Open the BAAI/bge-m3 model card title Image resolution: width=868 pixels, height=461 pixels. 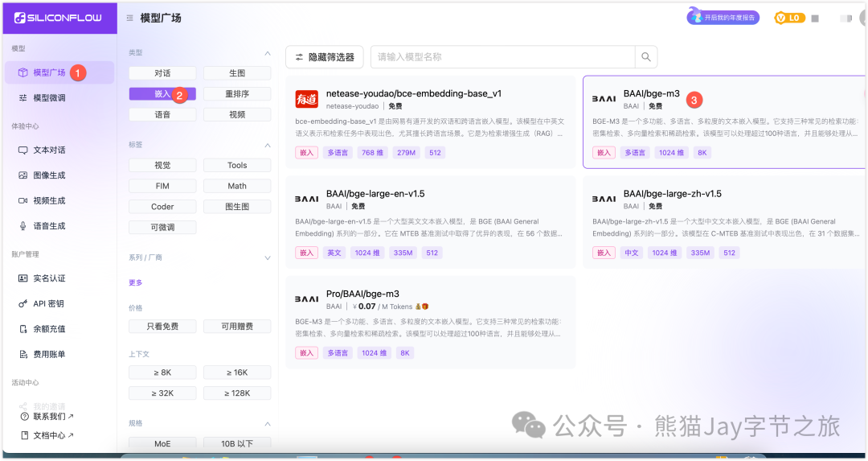(652, 93)
